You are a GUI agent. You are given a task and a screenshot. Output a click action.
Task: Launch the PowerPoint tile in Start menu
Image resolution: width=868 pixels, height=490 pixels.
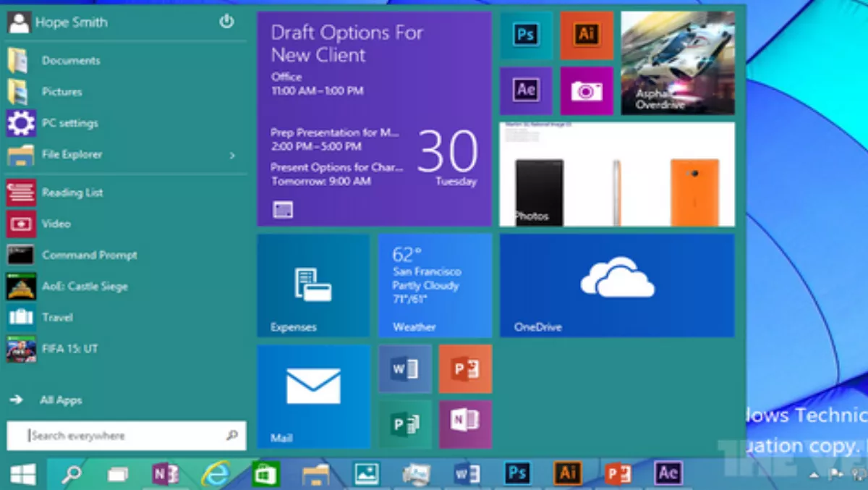pyautogui.click(x=465, y=369)
